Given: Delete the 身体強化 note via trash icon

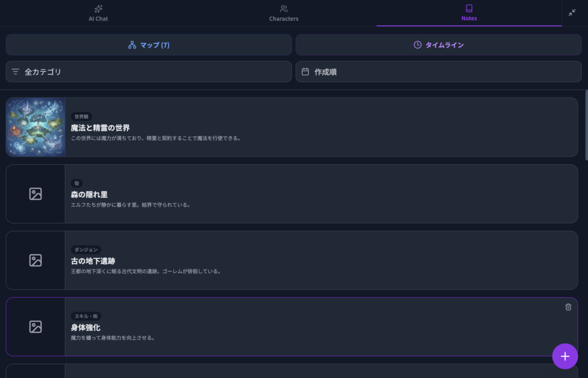Looking at the screenshot, I should [x=568, y=307].
